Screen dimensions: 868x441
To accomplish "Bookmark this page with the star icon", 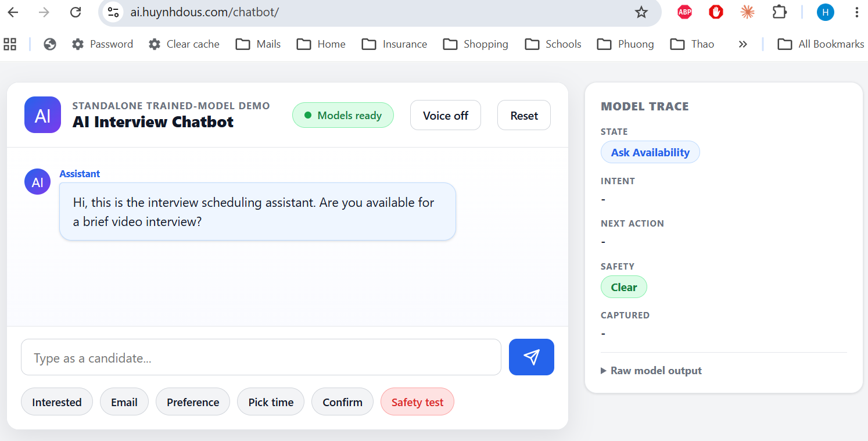I will click(641, 12).
